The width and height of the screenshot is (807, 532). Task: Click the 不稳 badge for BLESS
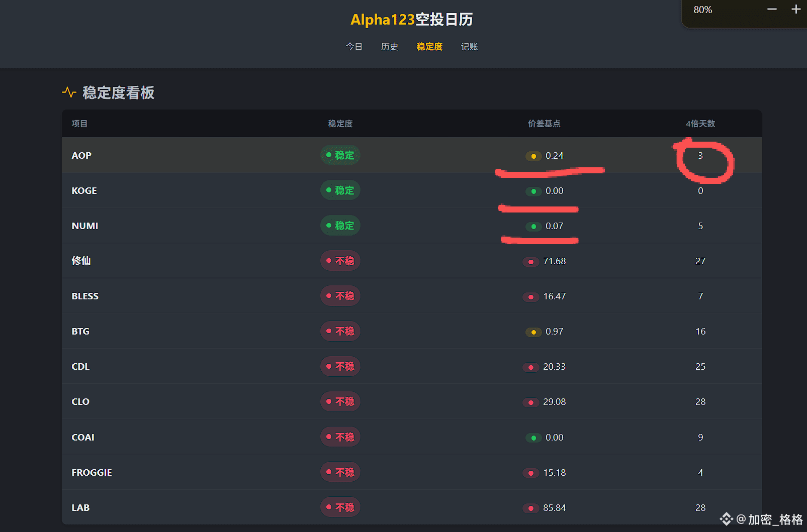pos(340,296)
